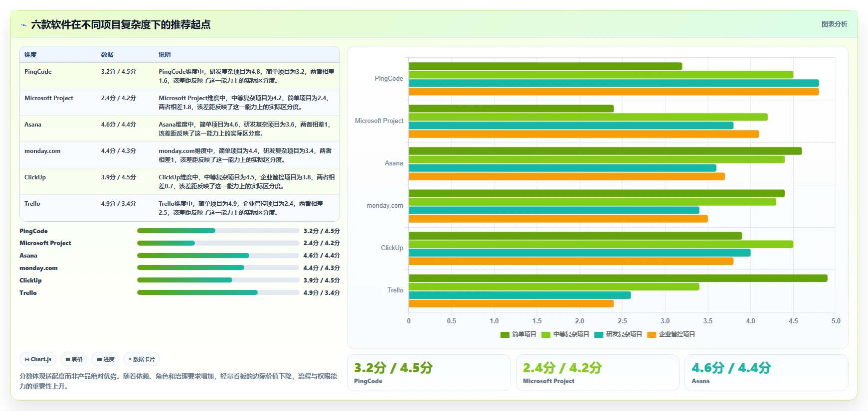Viewport: 868px width, 411px height.
Task: Click the 说明 column header
Action: [165, 55]
